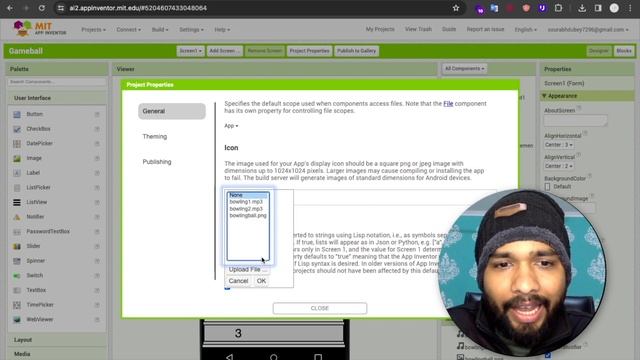Click the Upload File button
640x360 pixels.
[247, 269]
